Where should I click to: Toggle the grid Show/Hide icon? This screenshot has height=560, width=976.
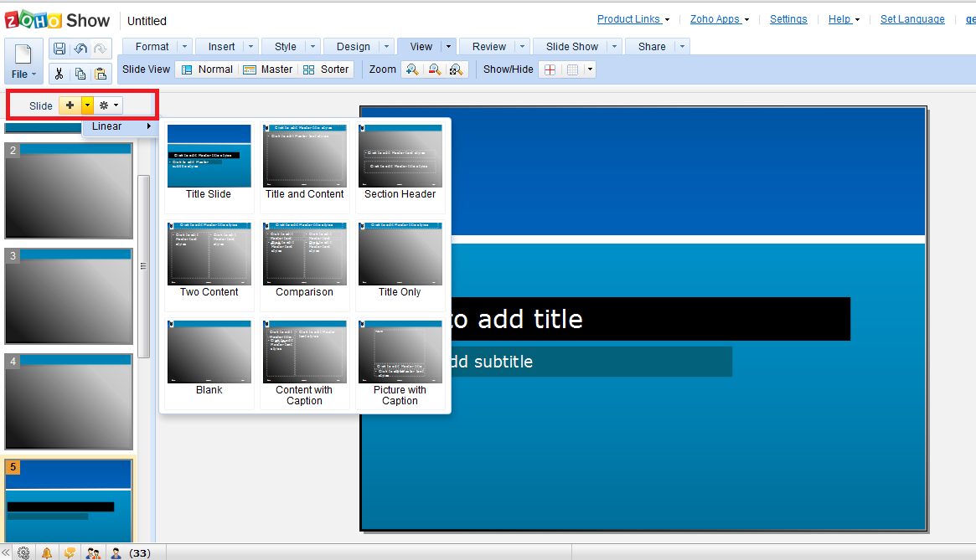[x=573, y=69]
